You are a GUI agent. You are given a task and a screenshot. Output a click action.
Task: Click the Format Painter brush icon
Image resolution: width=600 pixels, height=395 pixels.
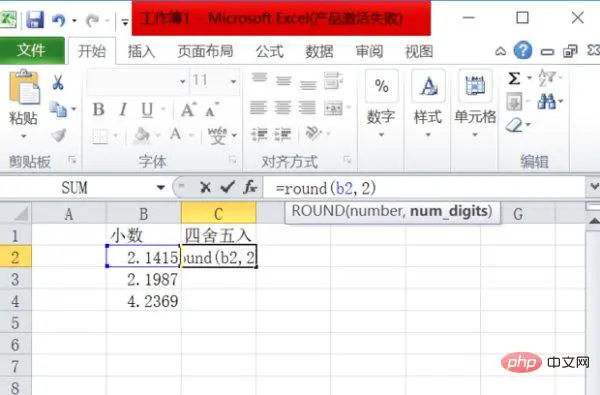pyautogui.click(x=59, y=135)
